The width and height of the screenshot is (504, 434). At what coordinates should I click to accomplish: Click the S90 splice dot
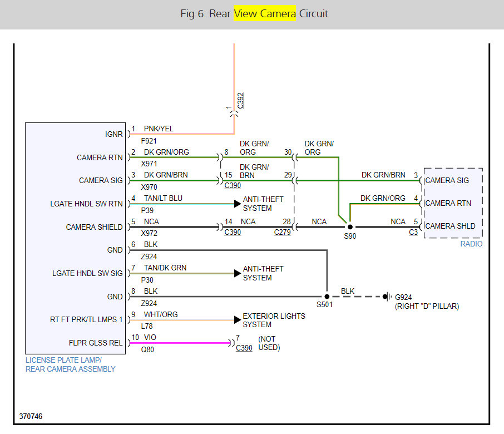(350, 227)
